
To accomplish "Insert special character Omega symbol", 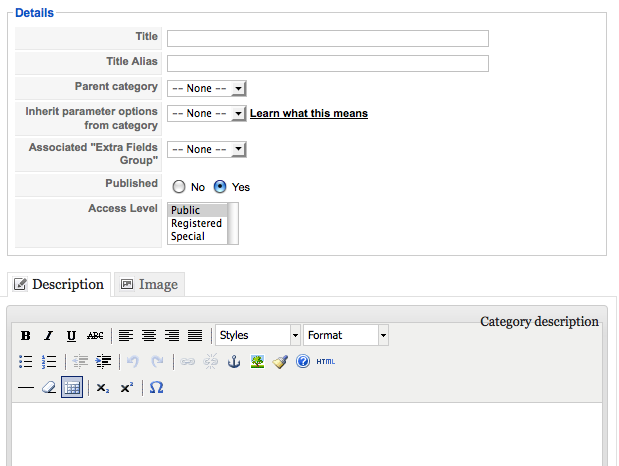I will click(156, 387).
